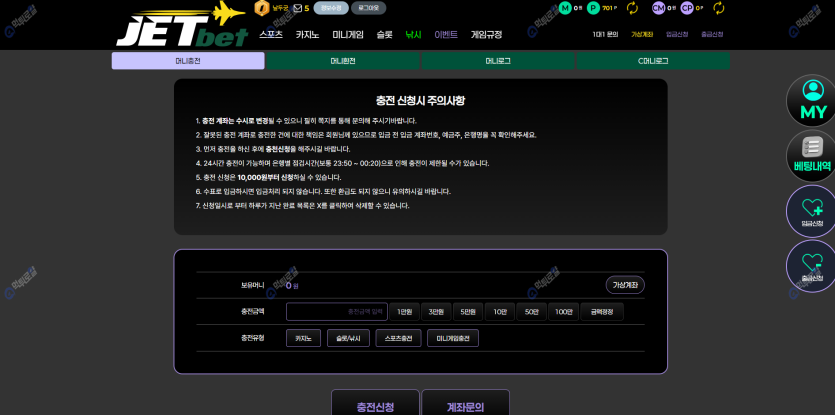835x415 pixels.
Task: Select 슬롯/낚시 as the charge type
Action: [x=348, y=338]
